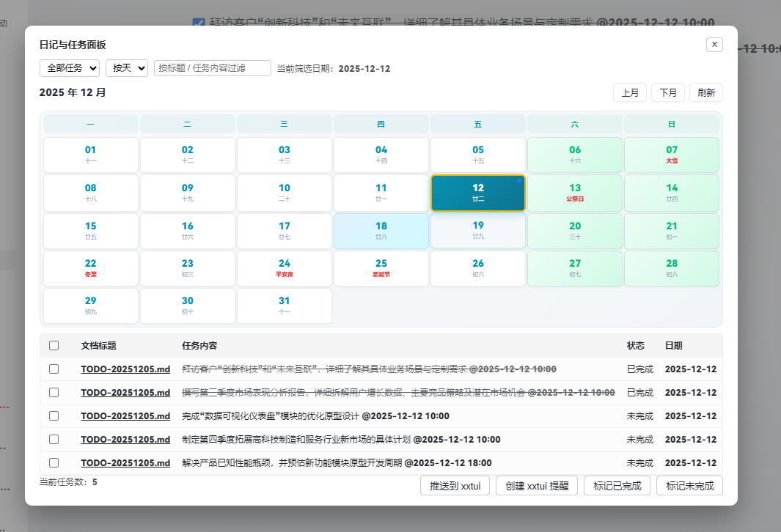The image size is (781, 532).
Task: Click 推送到 xxtui button
Action: point(455,486)
